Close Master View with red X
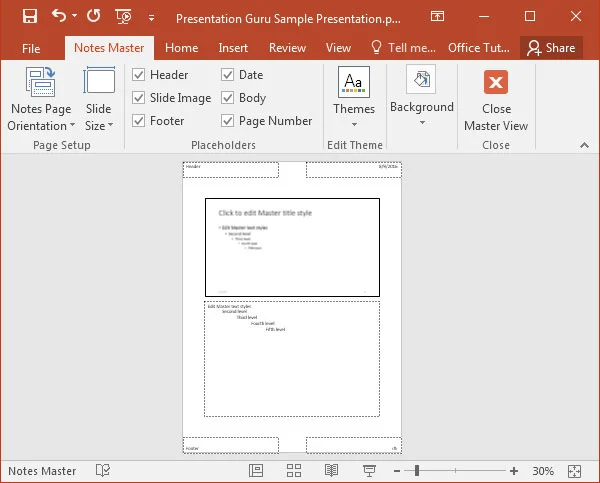 (x=495, y=82)
